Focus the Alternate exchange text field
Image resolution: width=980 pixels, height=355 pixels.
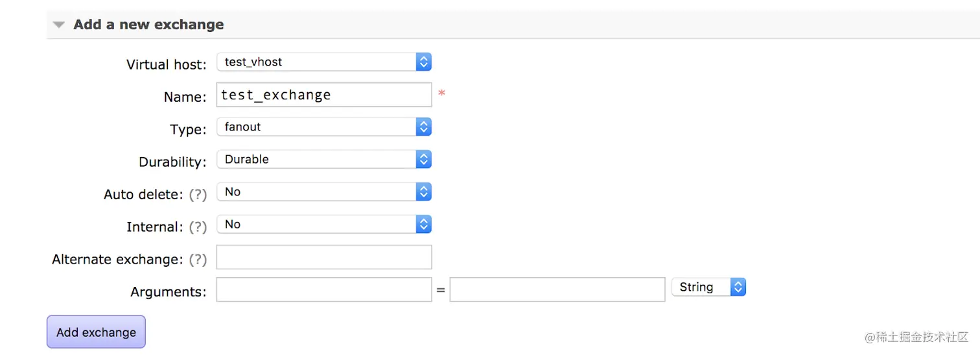324,257
